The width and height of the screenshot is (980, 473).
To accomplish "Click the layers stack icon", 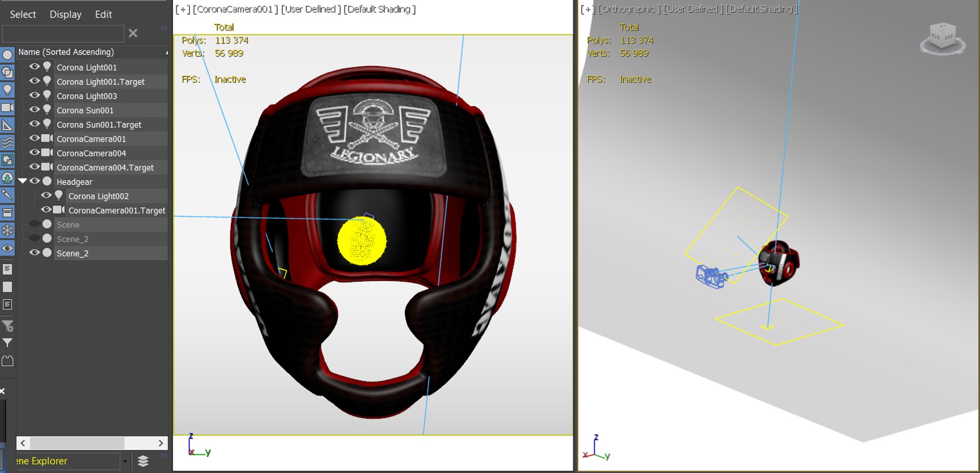I will click(x=143, y=461).
